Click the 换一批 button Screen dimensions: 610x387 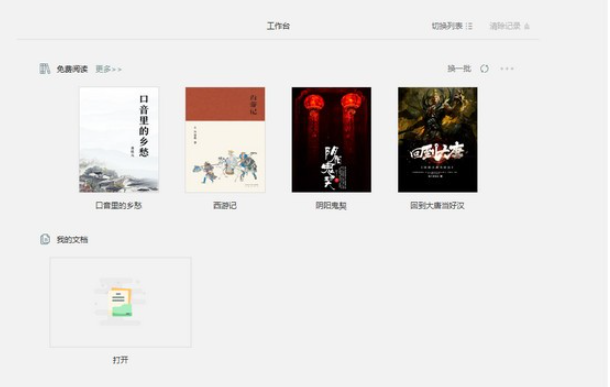[x=459, y=69]
